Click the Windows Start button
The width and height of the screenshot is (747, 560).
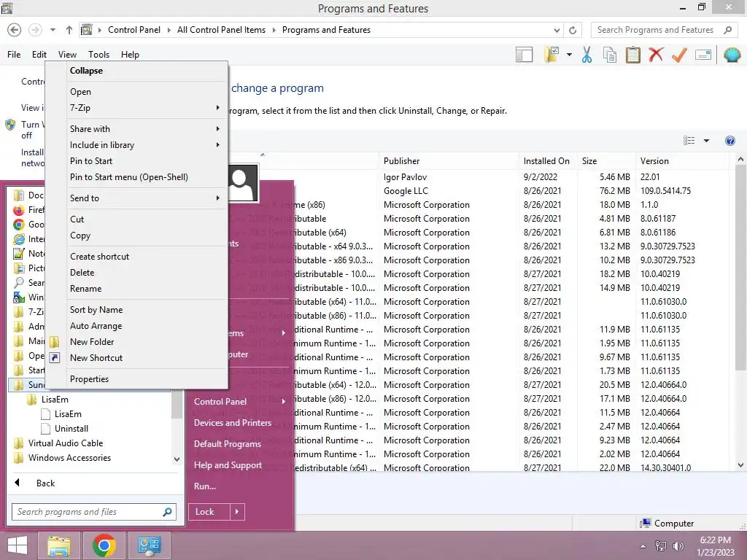(18, 545)
